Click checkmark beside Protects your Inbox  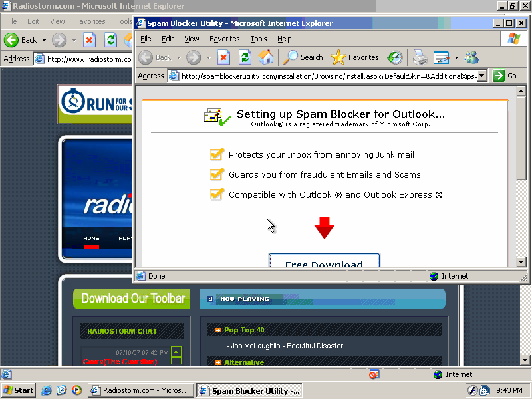click(217, 154)
